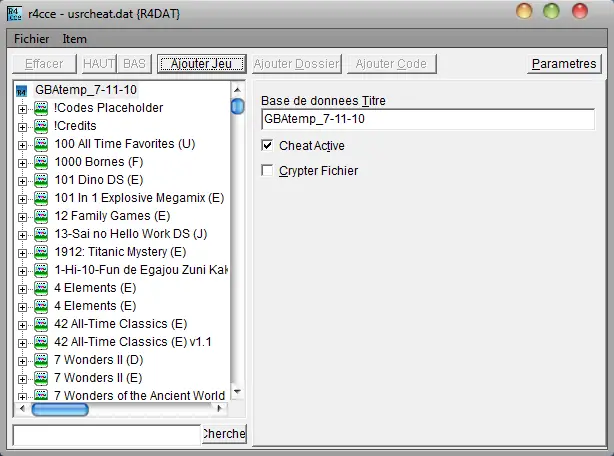Click the Ajouter Code button

391,64
